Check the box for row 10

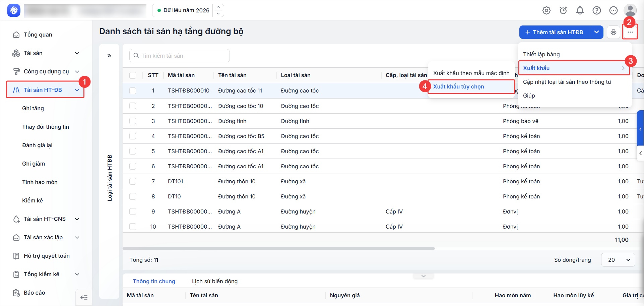click(133, 227)
